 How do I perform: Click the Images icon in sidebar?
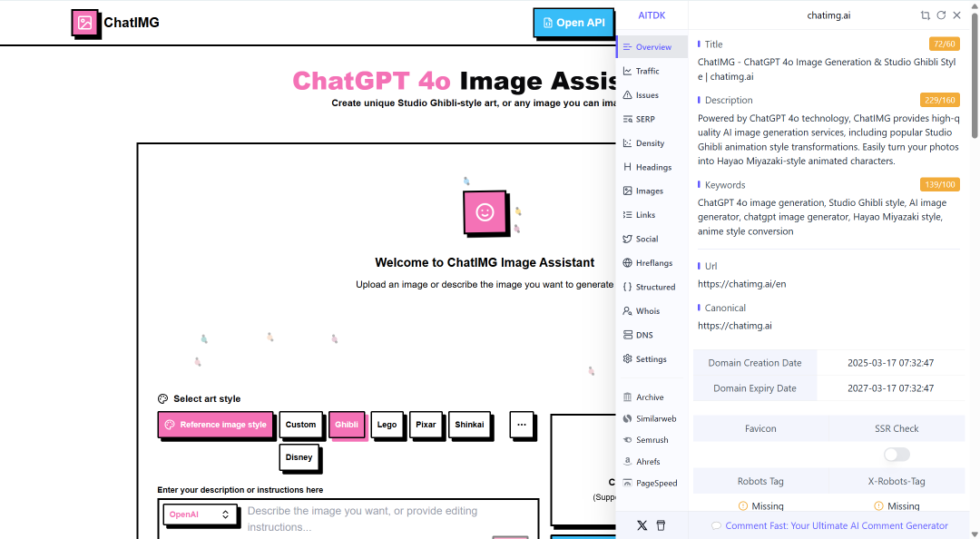tap(628, 191)
